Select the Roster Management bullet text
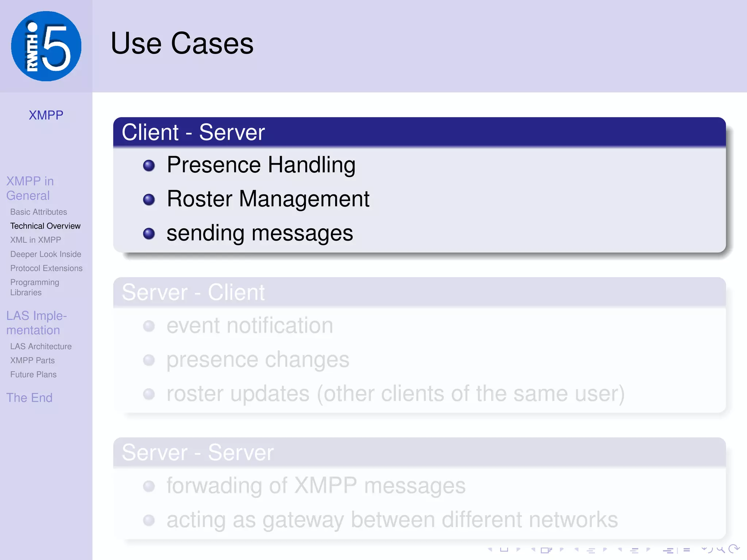 point(268,199)
